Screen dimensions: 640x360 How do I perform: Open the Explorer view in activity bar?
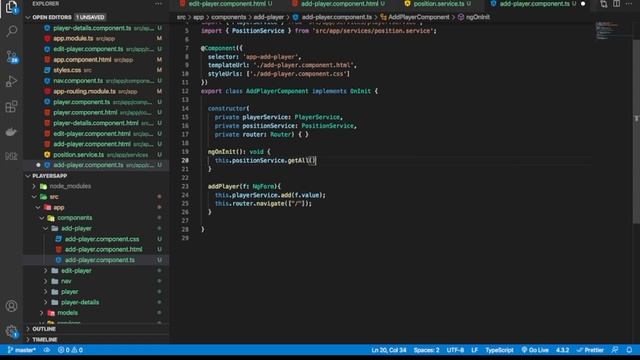pos(11,7)
